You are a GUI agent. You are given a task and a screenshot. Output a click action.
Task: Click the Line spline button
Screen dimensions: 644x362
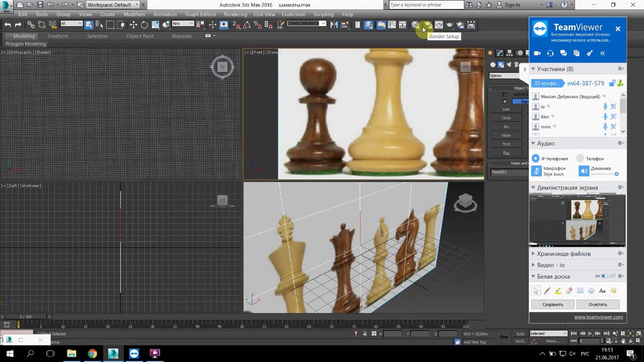[507, 109]
